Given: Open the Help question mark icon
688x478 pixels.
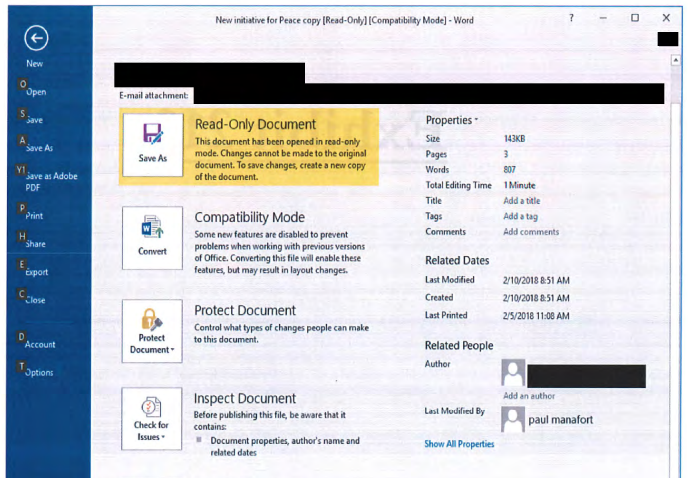Looking at the screenshot, I should click(572, 18).
